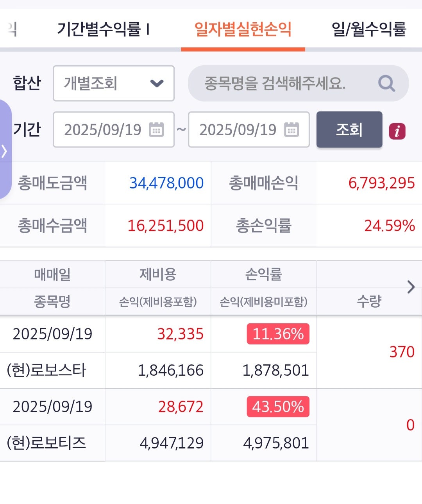Expand the purple side panel handle
The height and width of the screenshot is (504, 422).
pos(5,151)
